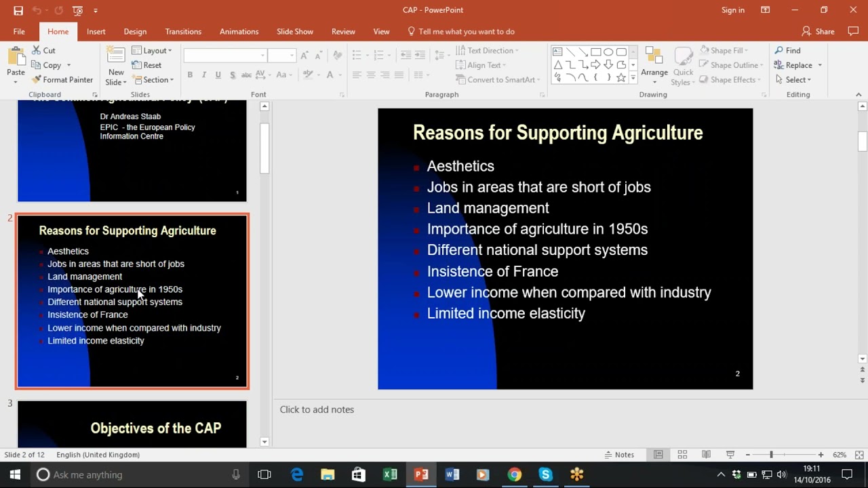The image size is (868, 488).
Task: Toggle Bold formatting
Action: point(190,75)
